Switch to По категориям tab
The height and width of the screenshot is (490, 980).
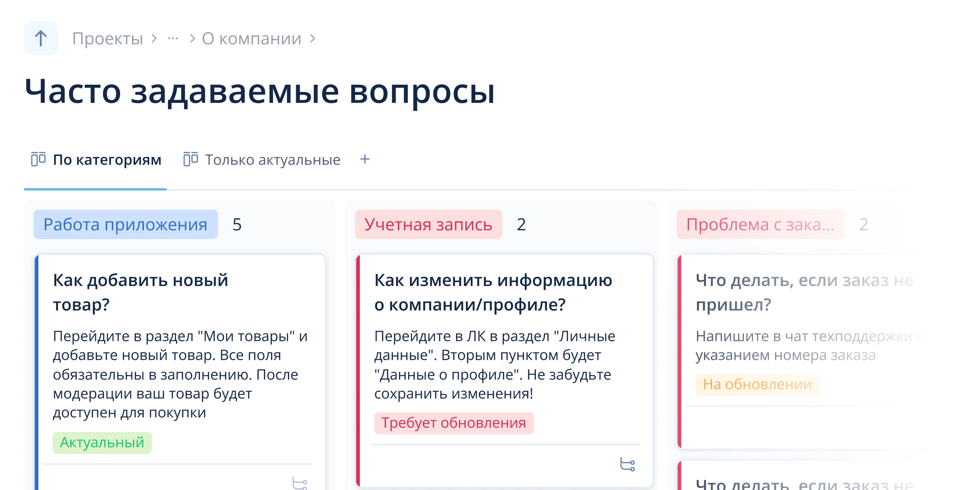96,160
